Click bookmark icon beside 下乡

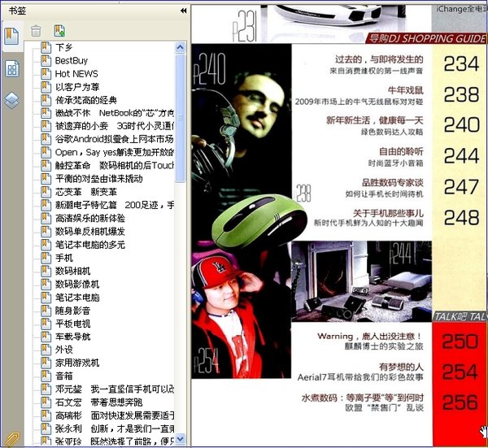click(46, 47)
